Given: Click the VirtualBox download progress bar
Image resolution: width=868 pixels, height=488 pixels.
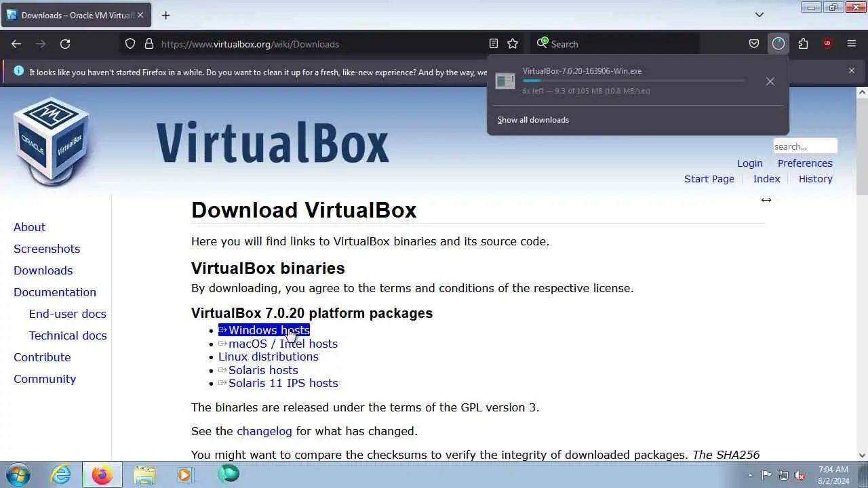Looking at the screenshot, I should click(633, 81).
